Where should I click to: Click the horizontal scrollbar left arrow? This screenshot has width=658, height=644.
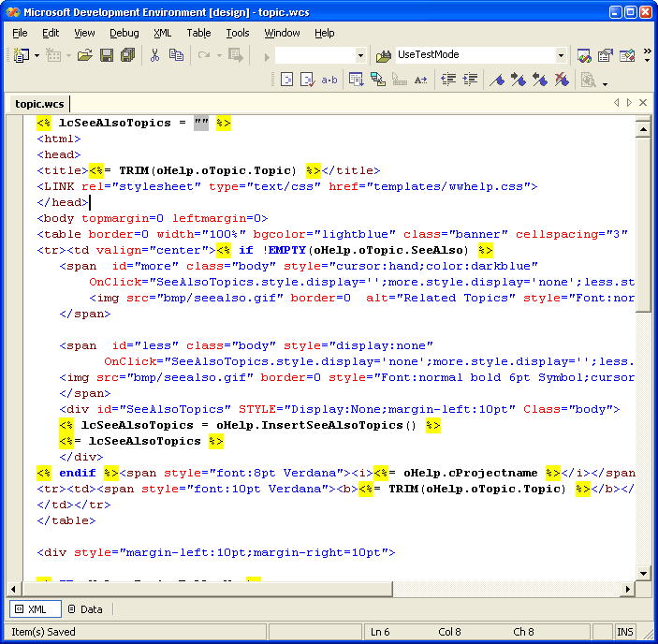coord(14,589)
